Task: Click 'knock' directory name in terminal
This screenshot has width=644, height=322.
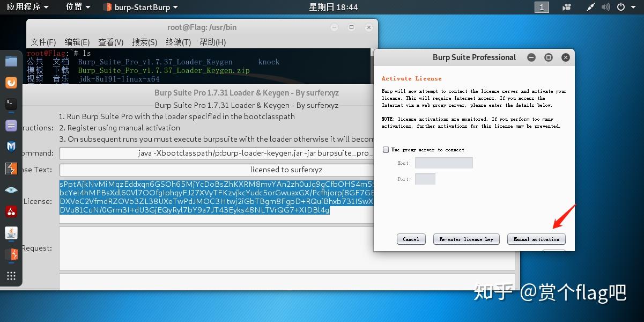Action: coord(269,62)
